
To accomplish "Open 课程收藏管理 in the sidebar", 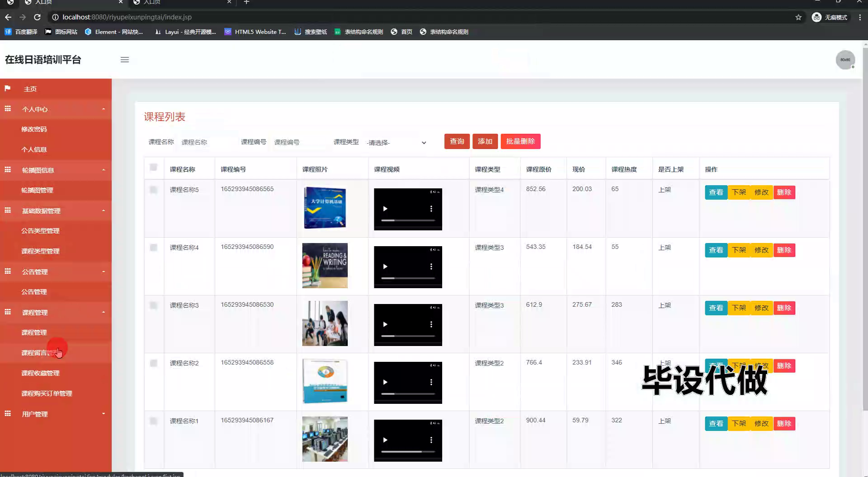I will point(40,373).
